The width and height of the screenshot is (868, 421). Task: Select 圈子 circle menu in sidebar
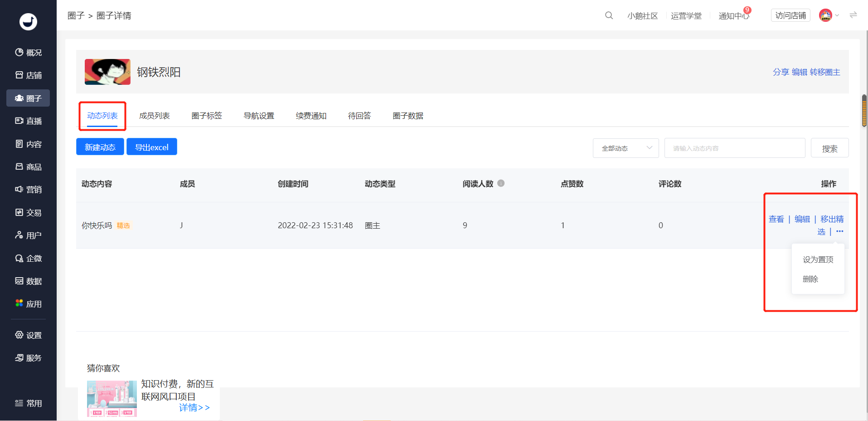tap(28, 98)
